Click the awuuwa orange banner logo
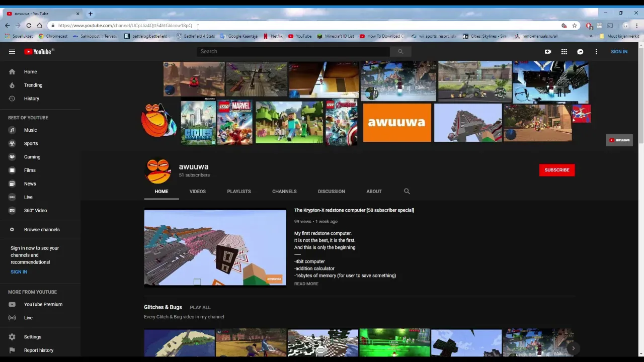 coord(397,123)
